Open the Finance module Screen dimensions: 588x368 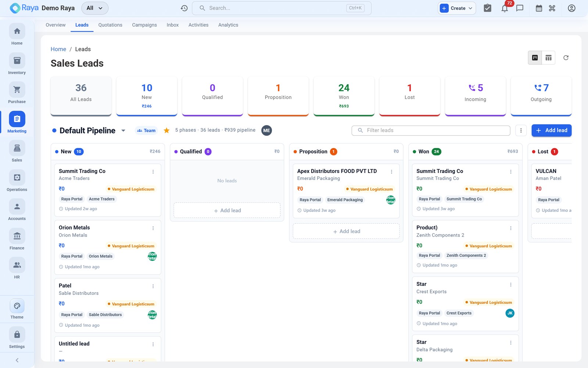[x=17, y=240]
